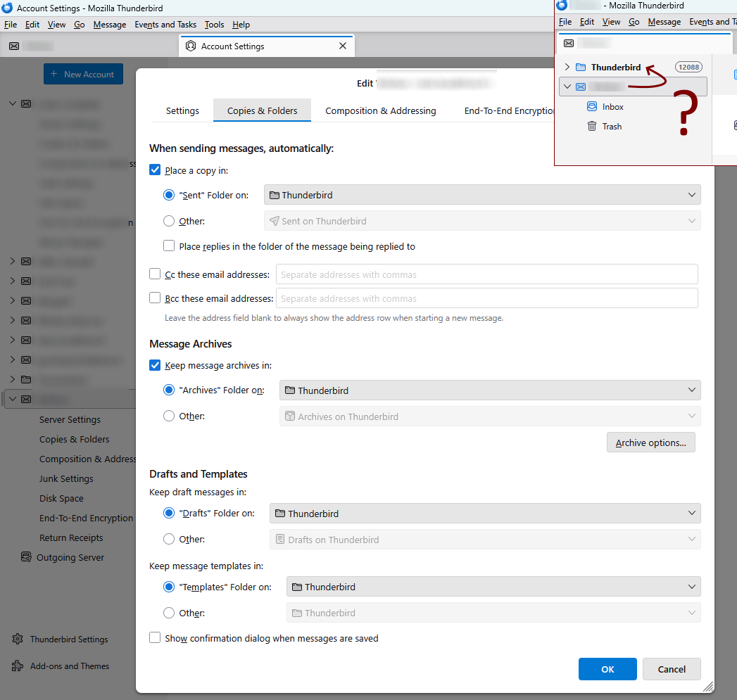The width and height of the screenshot is (737, 700).
Task: Open Archive options...
Action: [651, 443]
